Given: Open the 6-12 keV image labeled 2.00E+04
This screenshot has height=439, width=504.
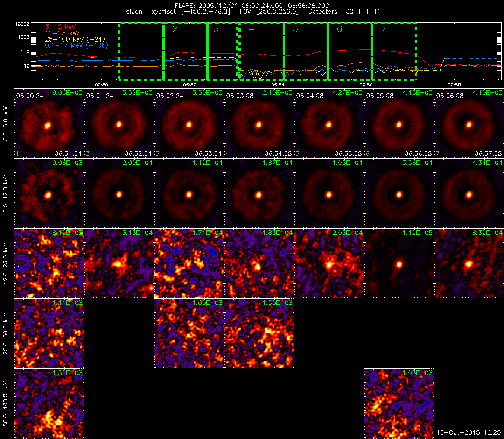Looking at the screenshot, I should 119,194.
